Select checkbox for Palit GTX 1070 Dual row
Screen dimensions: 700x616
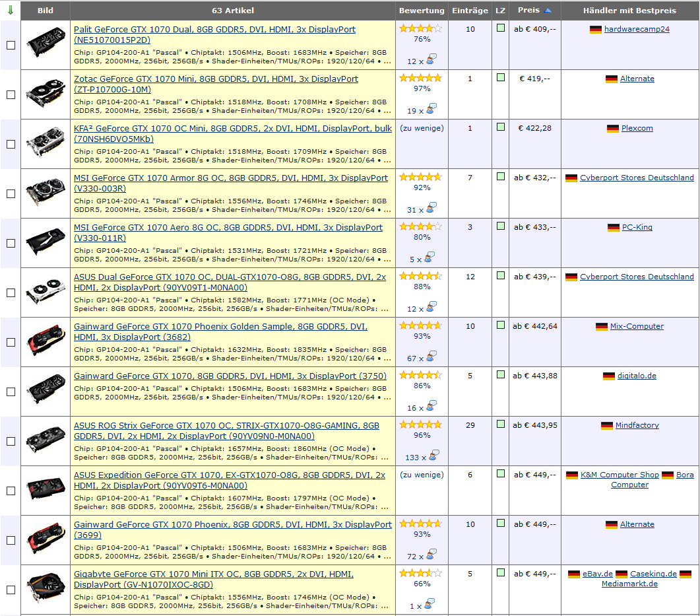(11, 45)
